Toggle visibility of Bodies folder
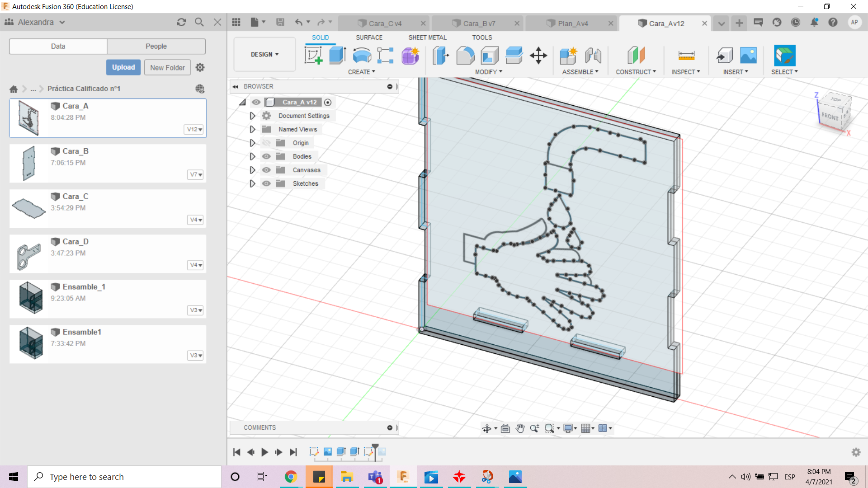 coord(266,156)
